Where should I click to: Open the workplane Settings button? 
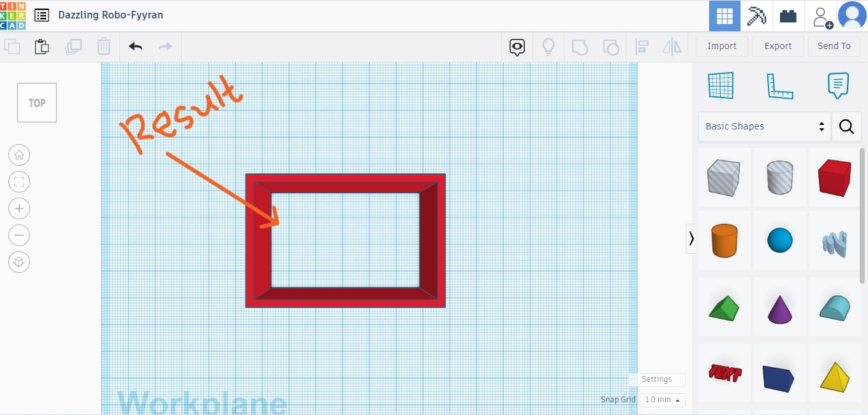coord(656,379)
